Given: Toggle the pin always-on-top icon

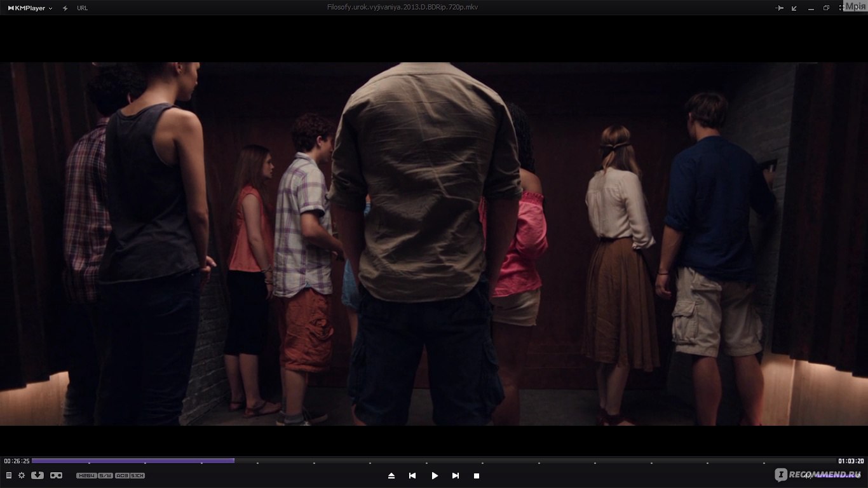Looking at the screenshot, I should pos(780,8).
